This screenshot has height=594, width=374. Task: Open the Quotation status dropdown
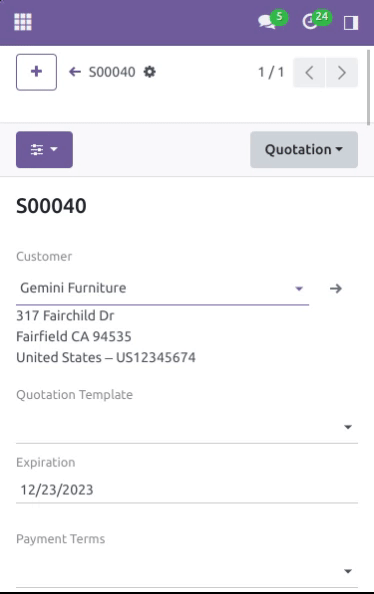[304, 150]
